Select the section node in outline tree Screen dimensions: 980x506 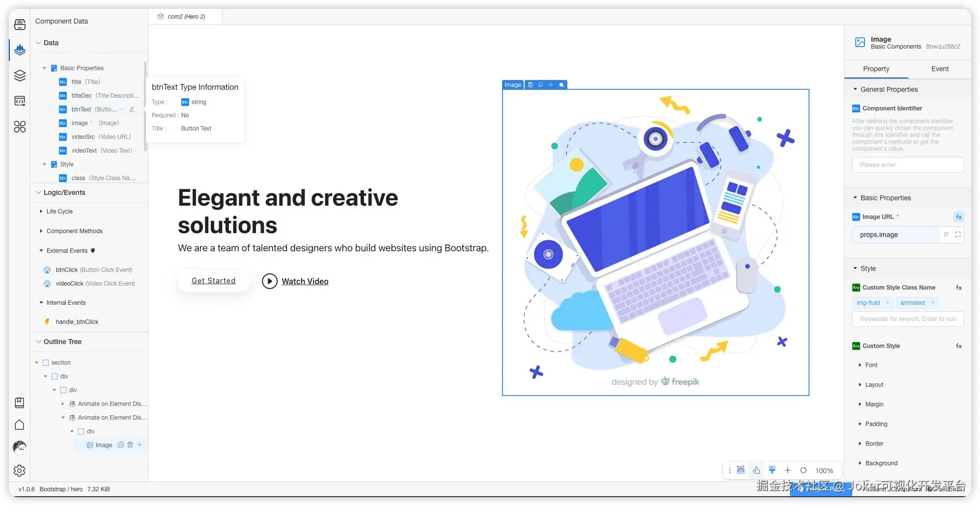click(61, 363)
